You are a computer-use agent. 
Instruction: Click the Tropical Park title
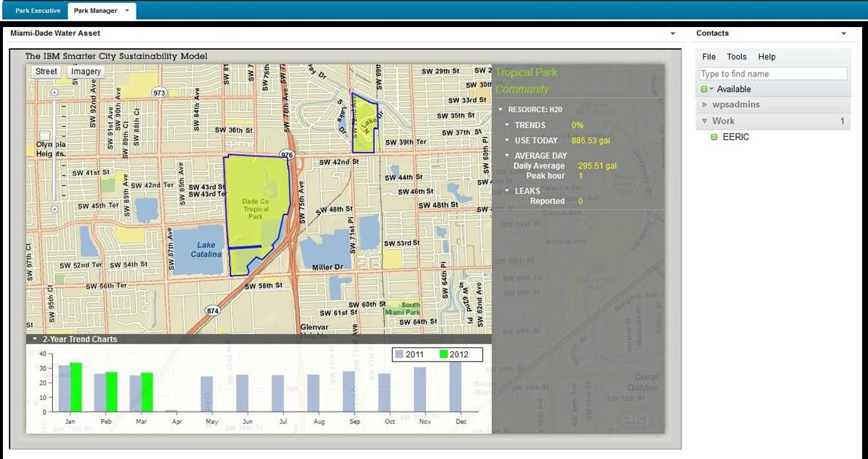[526, 72]
